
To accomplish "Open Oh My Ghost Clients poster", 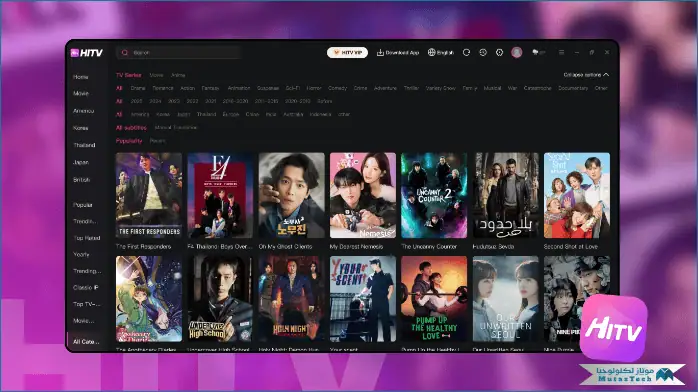I will click(x=292, y=195).
